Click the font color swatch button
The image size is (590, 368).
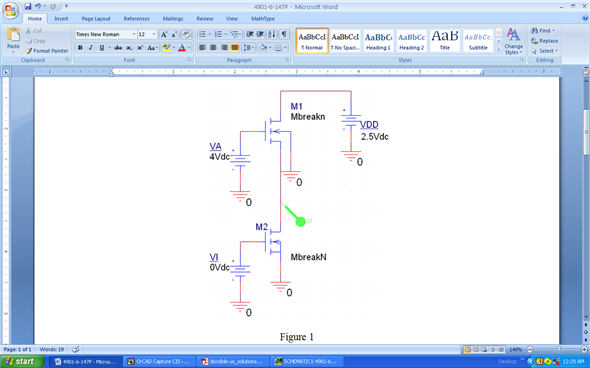(x=182, y=48)
